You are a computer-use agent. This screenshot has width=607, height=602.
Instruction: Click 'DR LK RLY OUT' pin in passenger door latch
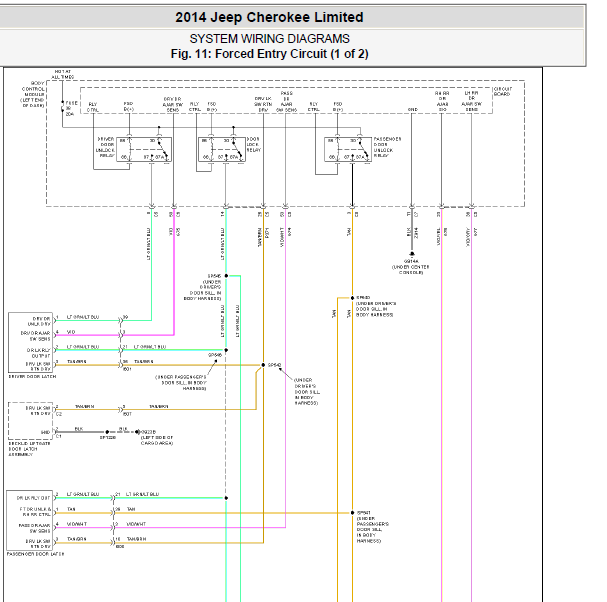tap(33, 498)
